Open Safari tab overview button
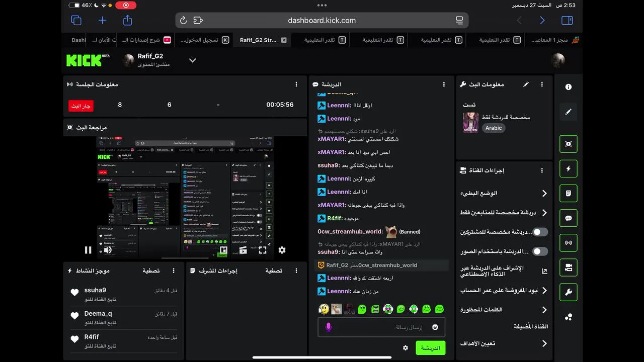 coord(76,20)
